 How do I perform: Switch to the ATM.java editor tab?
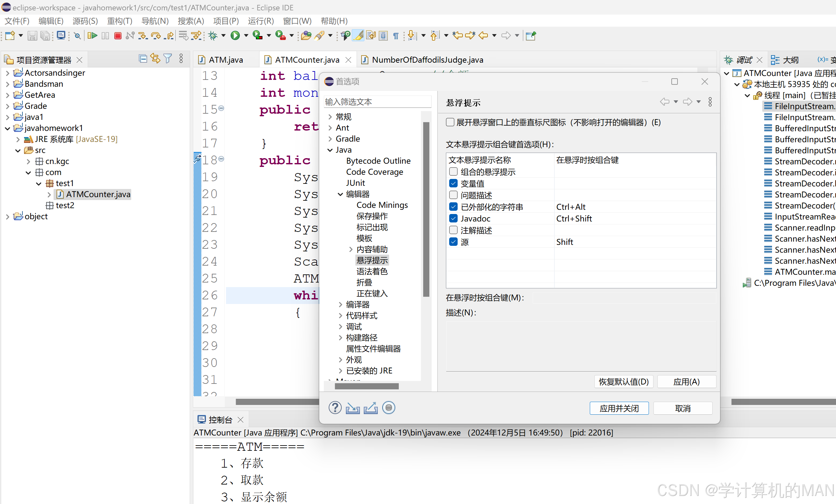[x=226, y=59]
